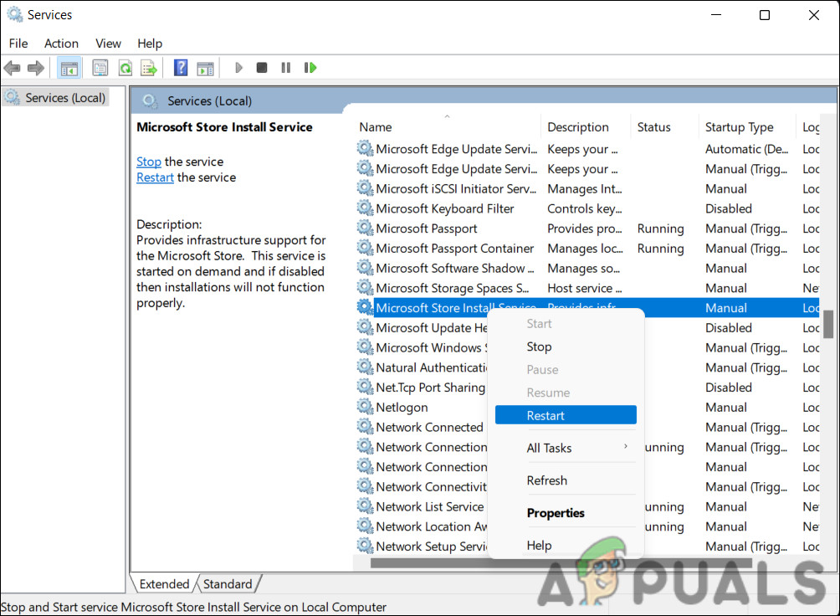Click the Restart the service link

coord(155,177)
